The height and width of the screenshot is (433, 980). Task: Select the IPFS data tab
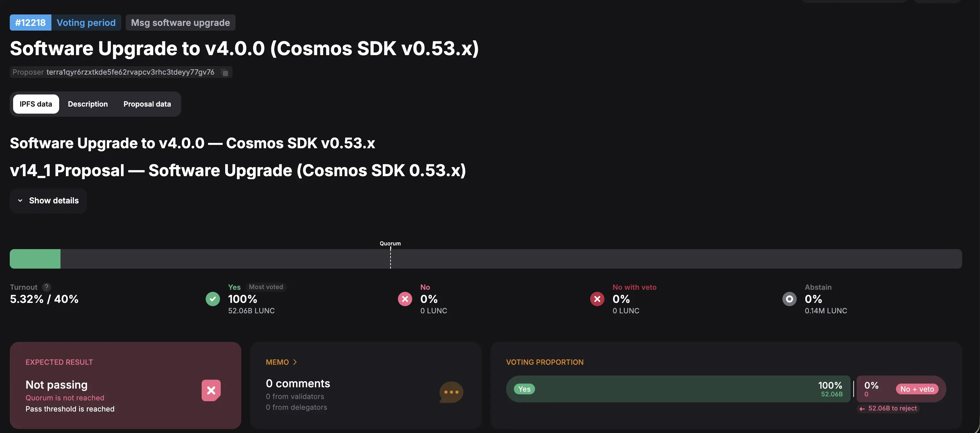tap(36, 104)
